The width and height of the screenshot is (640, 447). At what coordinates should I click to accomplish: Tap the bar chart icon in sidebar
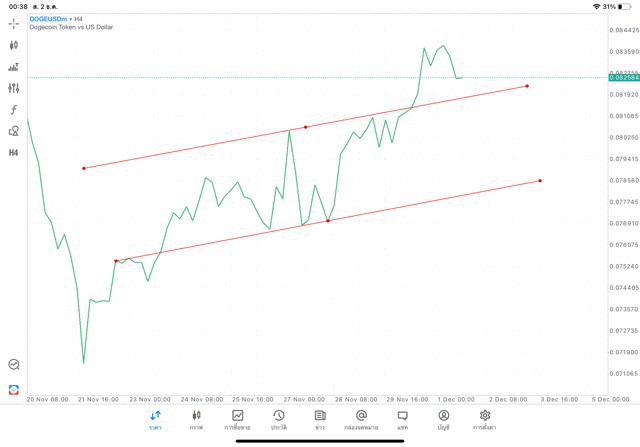point(14,67)
